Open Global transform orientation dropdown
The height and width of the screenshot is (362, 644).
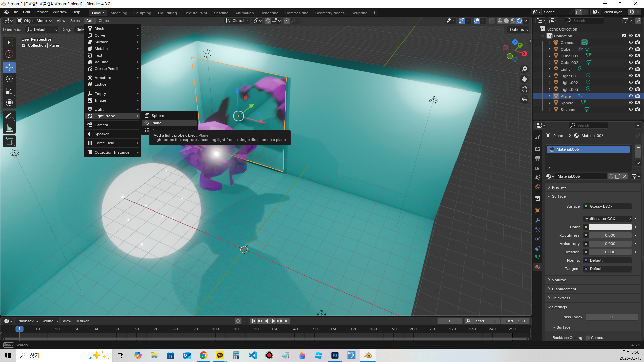tap(238, 21)
